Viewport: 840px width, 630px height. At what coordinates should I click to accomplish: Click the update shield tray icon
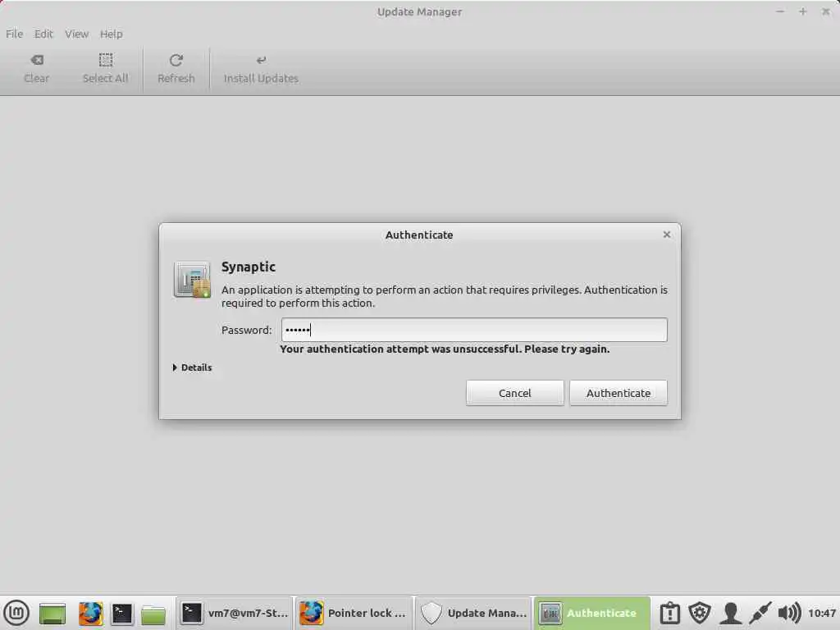700,613
